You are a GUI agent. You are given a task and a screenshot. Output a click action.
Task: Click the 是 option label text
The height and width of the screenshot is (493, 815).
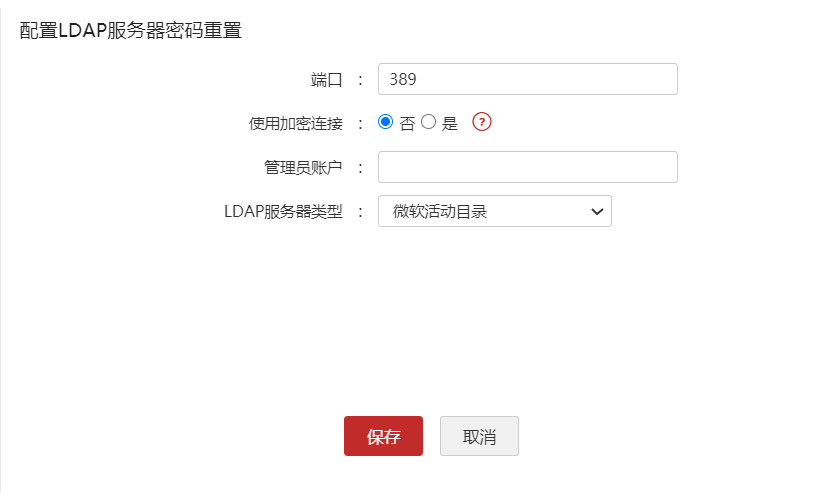point(449,124)
